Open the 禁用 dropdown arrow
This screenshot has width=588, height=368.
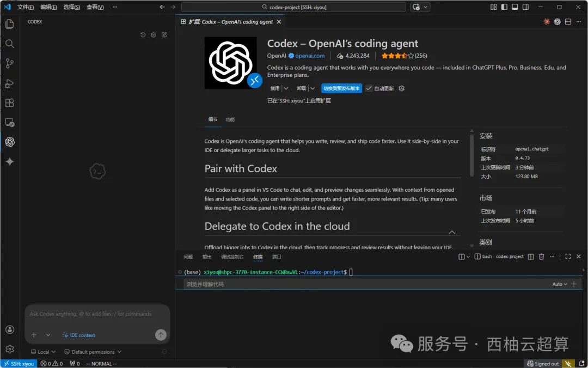click(x=286, y=89)
